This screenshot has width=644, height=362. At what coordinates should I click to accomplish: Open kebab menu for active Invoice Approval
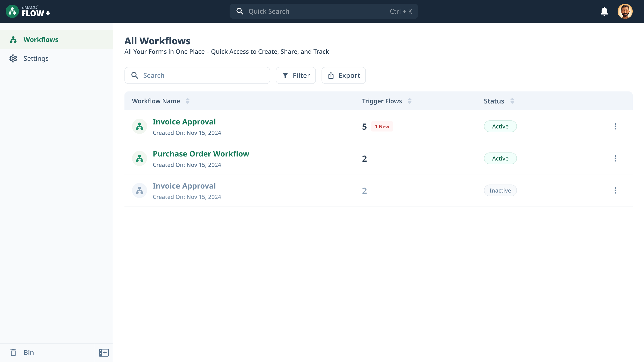[x=615, y=126]
